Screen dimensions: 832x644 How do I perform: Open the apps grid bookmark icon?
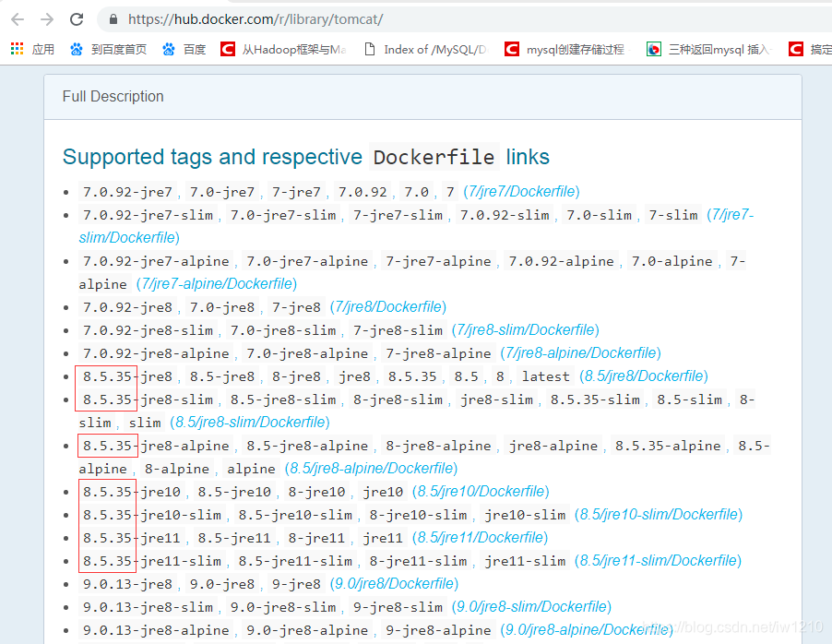(17, 49)
